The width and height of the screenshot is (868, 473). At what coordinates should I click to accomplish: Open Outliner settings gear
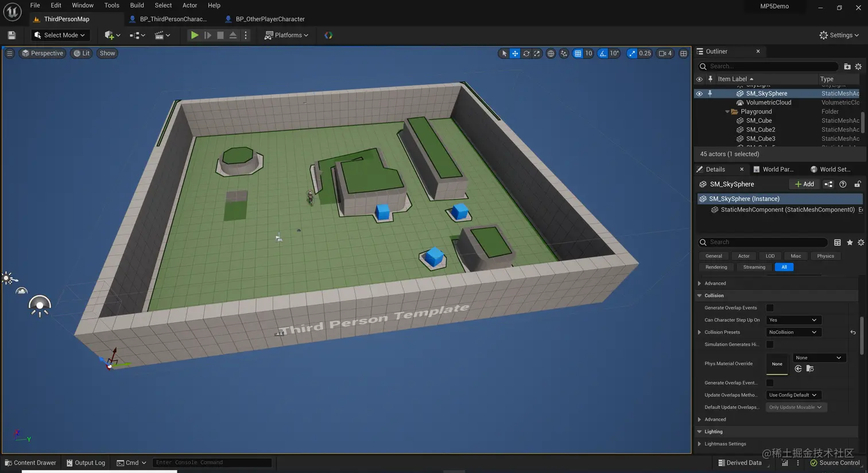(859, 67)
